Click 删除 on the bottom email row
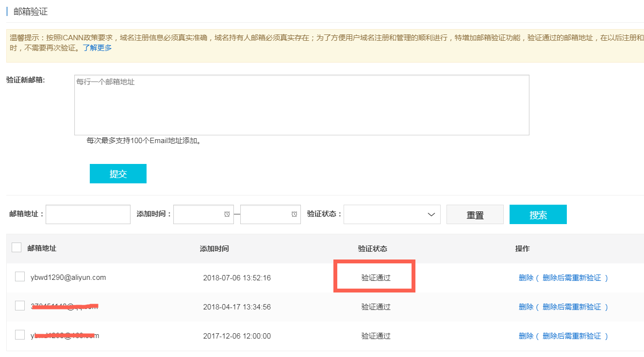The image size is (644, 357). tap(526, 336)
